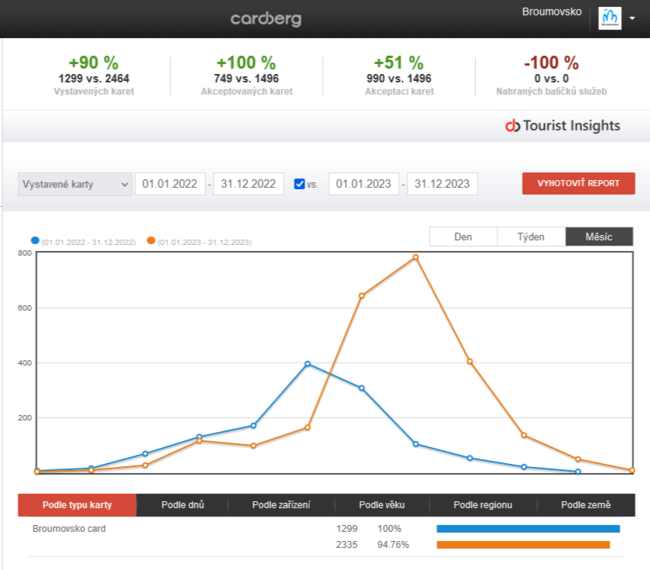This screenshot has width=650, height=570.
Task: Click blue legend dot for 2022 series
Action: click(x=36, y=241)
